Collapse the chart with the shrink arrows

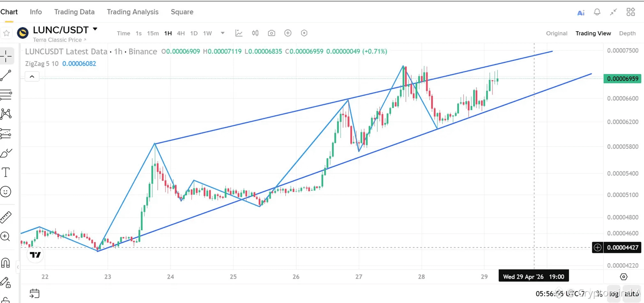pos(614,12)
